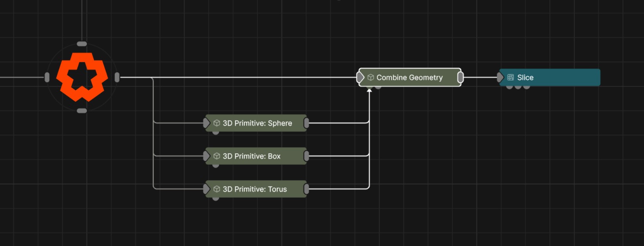The width and height of the screenshot is (644, 246).
Task: Click the orange root node icon
Action: tap(82, 77)
